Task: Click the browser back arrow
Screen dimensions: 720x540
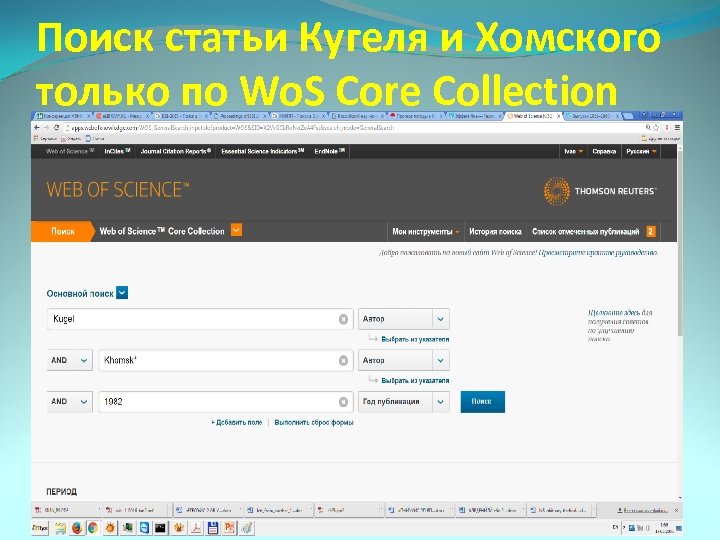Action: (37, 128)
